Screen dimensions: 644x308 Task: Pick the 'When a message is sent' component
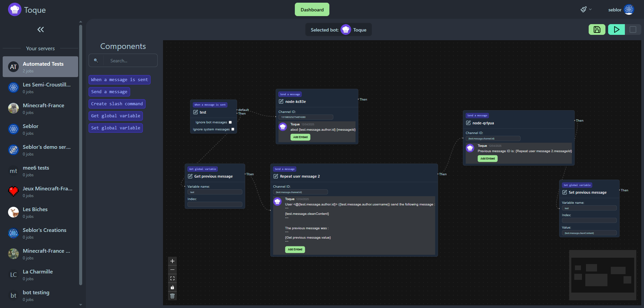pyautogui.click(x=119, y=80)
